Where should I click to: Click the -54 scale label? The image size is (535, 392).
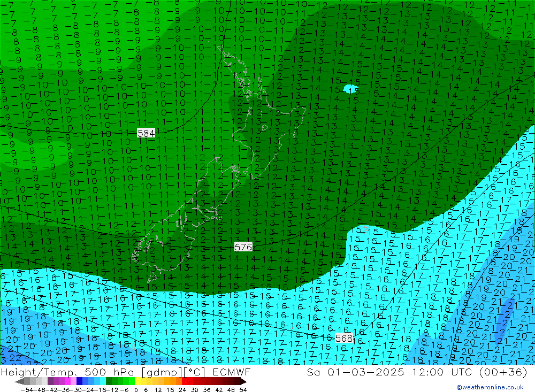27,390
